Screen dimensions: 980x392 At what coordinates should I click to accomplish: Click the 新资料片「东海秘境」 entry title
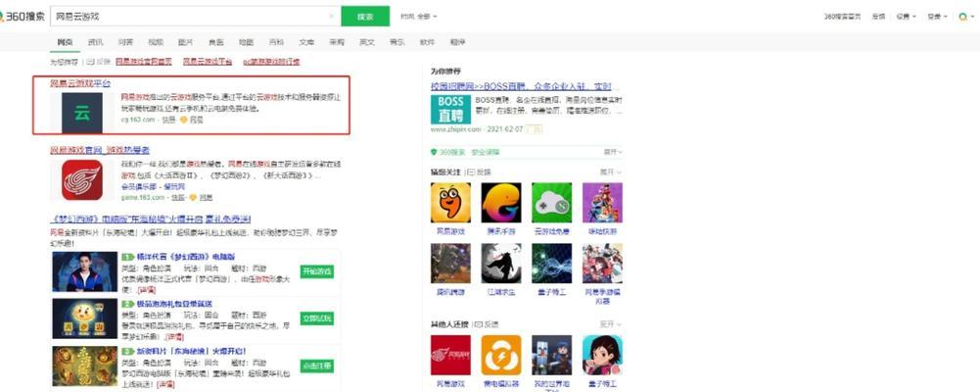click(191, 351)
